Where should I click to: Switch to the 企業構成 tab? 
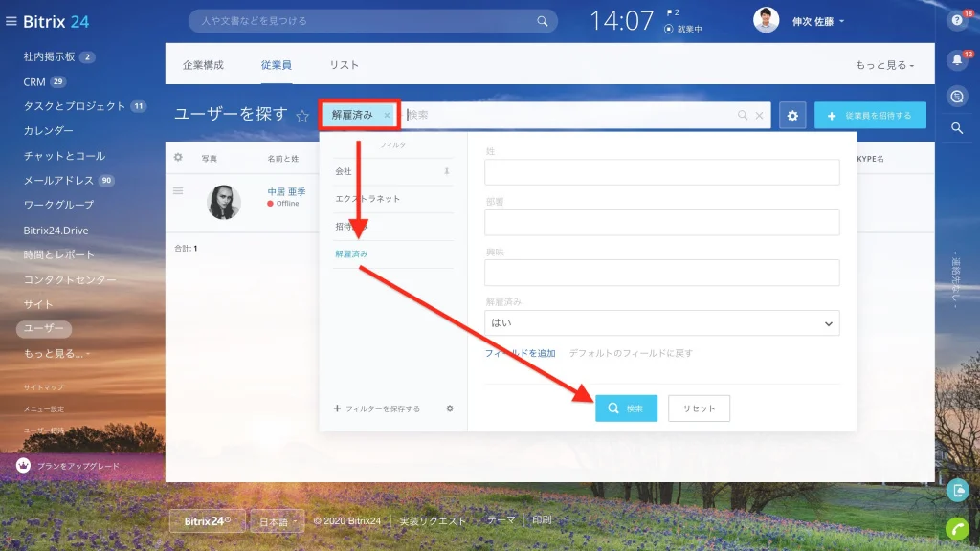[x=203, y=65]
